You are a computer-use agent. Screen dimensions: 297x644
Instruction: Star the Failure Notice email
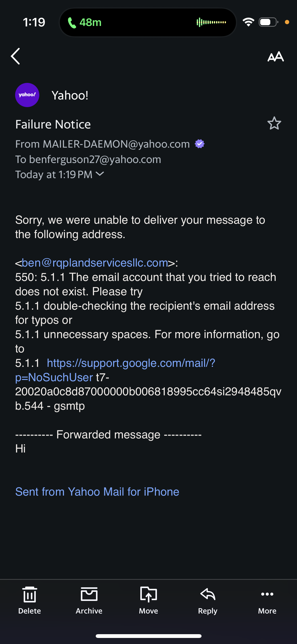[x=274, y=123]
